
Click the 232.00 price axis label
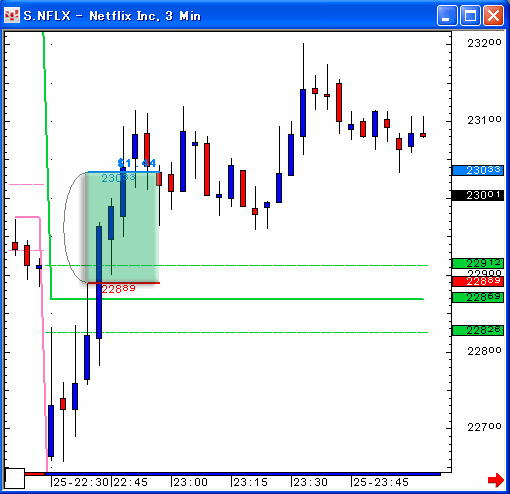[x=484, y=43]
